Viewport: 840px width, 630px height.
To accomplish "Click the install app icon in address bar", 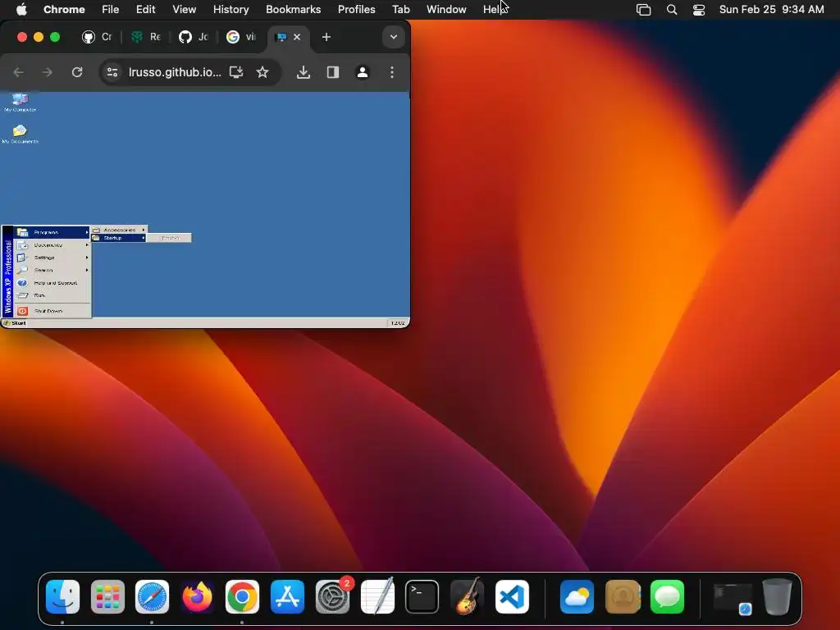I will (236, 72).
